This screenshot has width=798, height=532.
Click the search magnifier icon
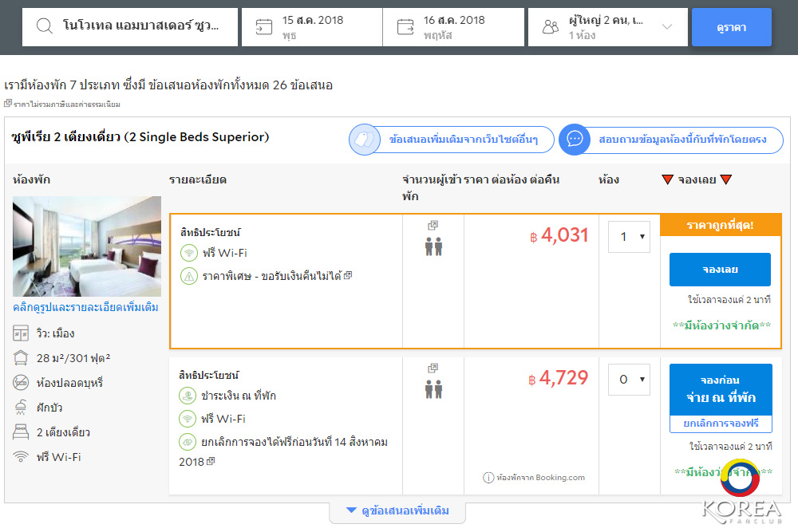click(x=44, y=27)
